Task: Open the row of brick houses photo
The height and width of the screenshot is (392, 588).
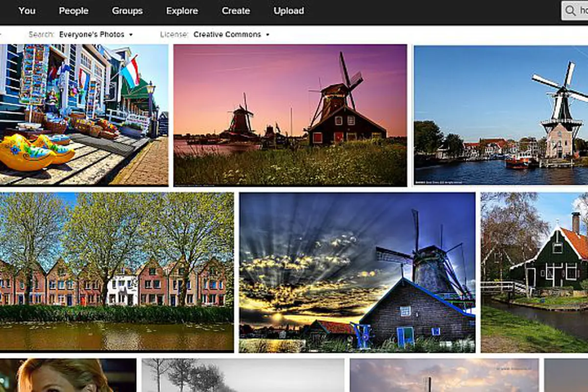Action: click(117, 272)
